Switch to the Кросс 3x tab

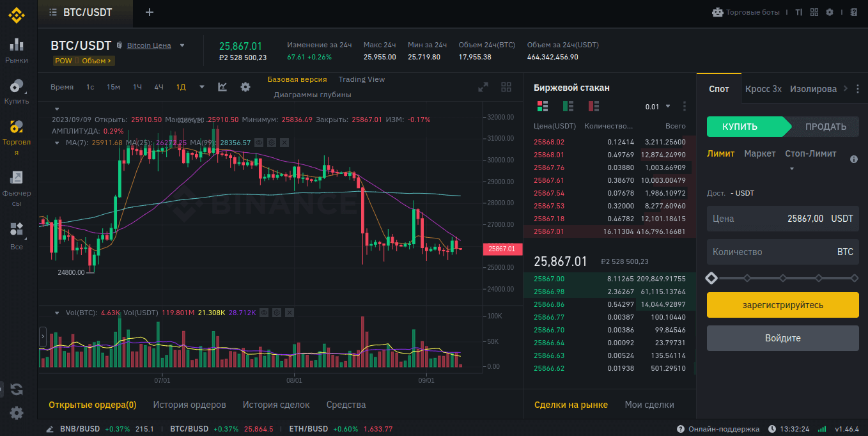(763, 89)
